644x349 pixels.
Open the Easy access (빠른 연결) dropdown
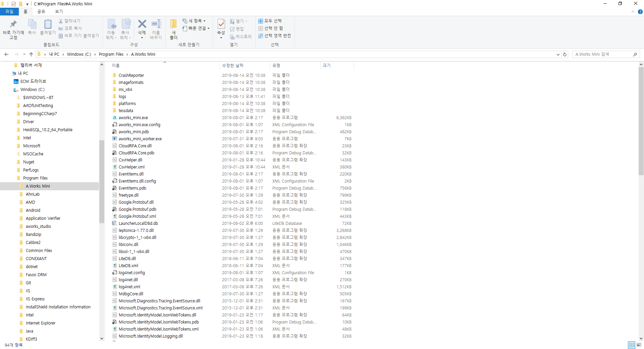tap(196, 28)
